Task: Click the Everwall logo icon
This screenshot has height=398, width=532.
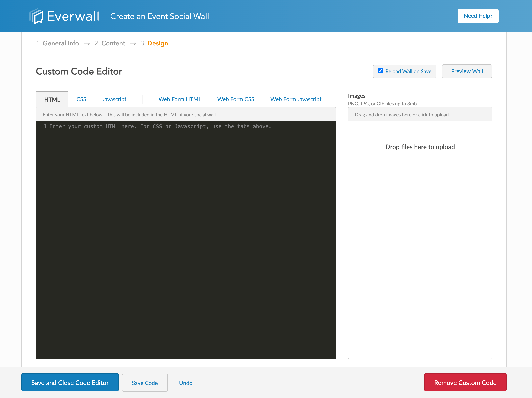Action: [x=36, y=16]
